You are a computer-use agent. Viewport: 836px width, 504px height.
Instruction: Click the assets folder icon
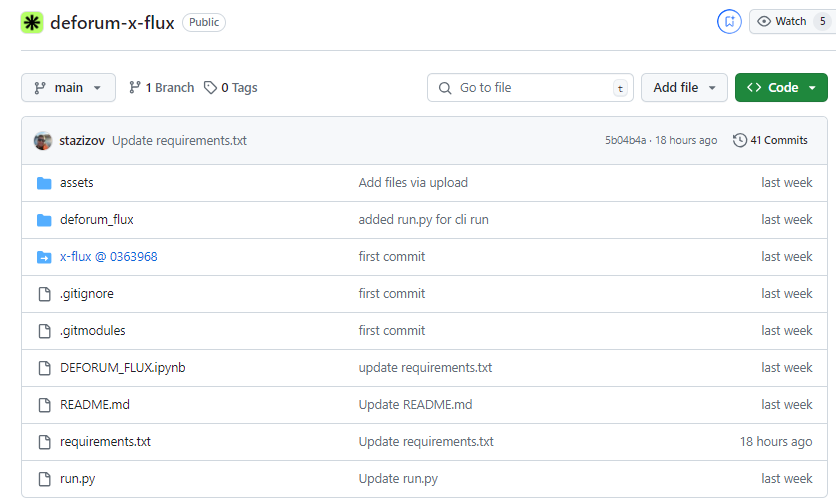click(x=44, y=183)
